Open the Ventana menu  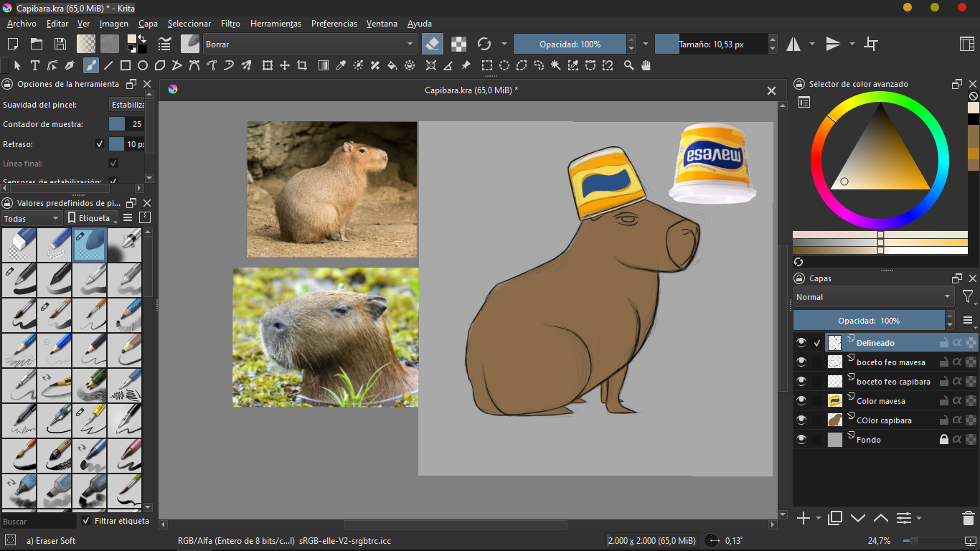pyautogui.click(x=382, y=24)
